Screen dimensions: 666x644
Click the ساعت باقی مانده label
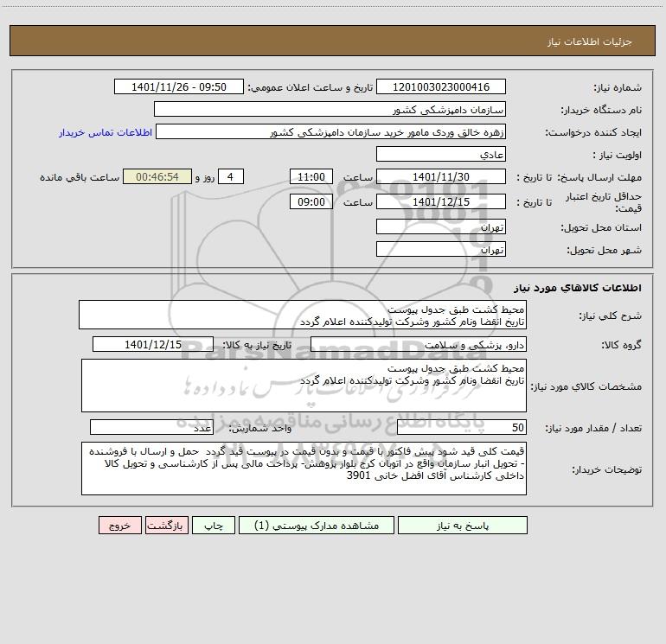click(x=80, y=177)
